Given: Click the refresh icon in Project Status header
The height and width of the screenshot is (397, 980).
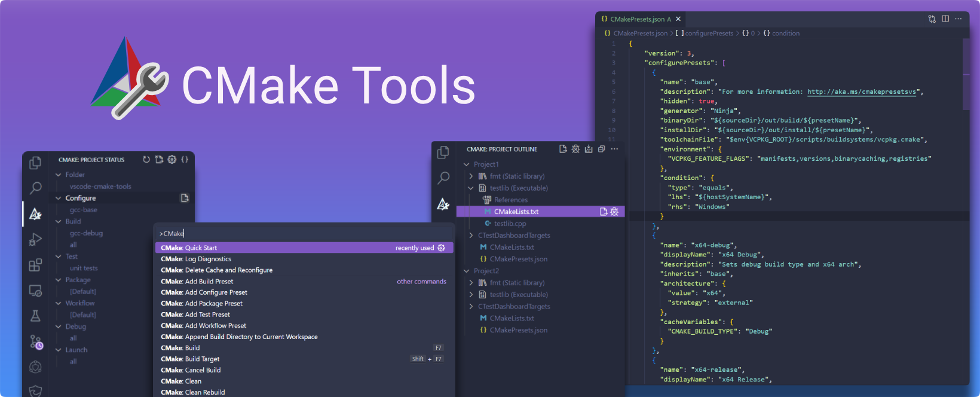Looking at the screenshot, I should click(146, 160).
